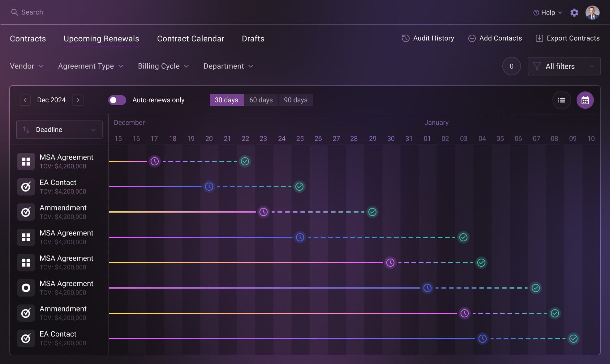Go to next month arrow
The height and width of the screenshot is (364, 610).
click(x=78, y=100)
